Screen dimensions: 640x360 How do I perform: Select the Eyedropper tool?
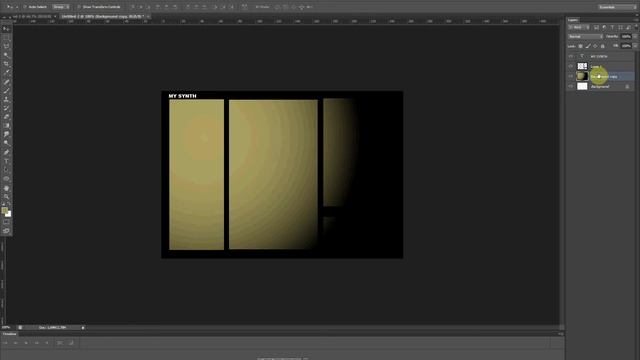click(6, 73)
